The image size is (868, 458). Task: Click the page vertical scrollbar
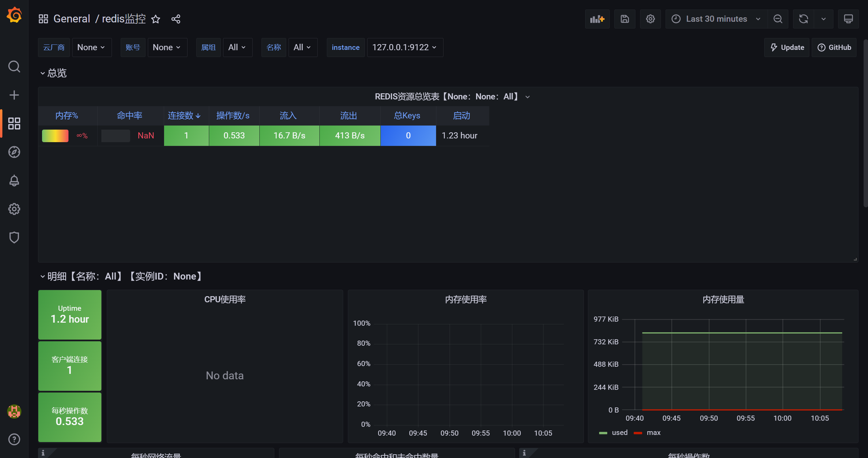click(866, 123)
